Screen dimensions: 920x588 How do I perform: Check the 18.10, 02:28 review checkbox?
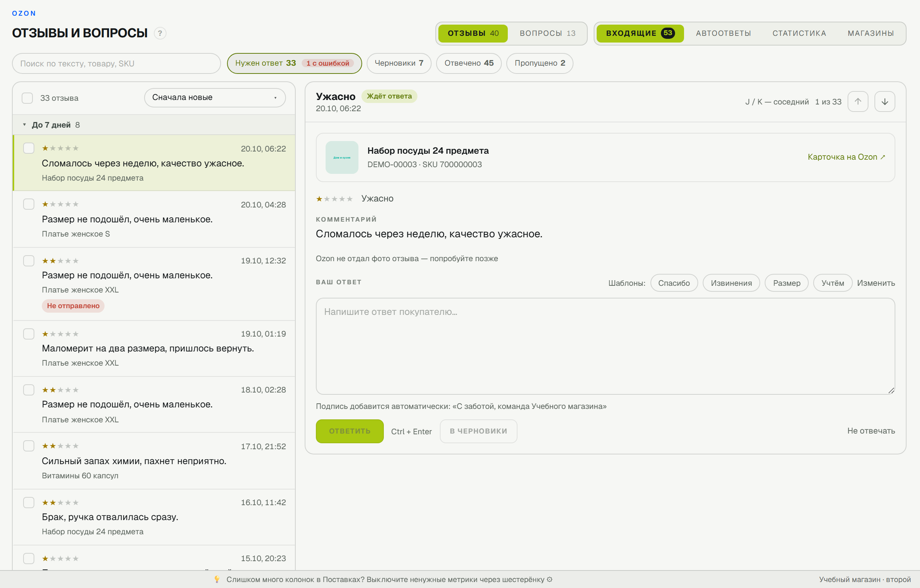pos(29,390)
